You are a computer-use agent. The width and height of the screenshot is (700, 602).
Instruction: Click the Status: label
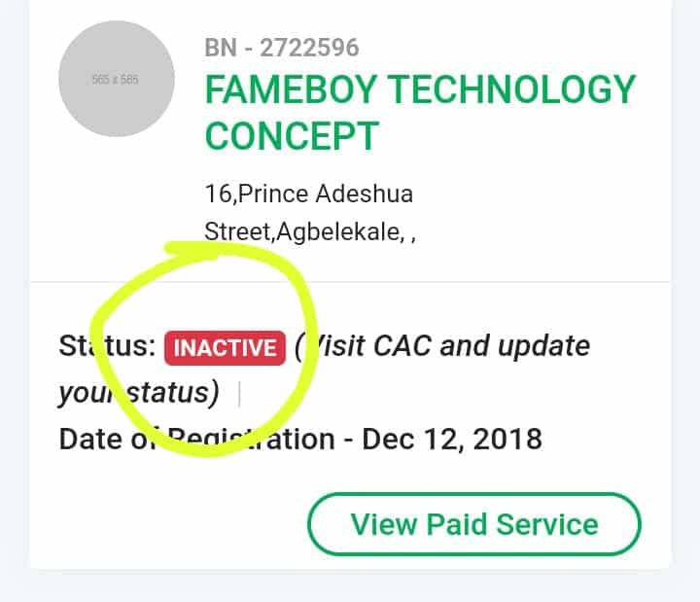pos(107,345)
